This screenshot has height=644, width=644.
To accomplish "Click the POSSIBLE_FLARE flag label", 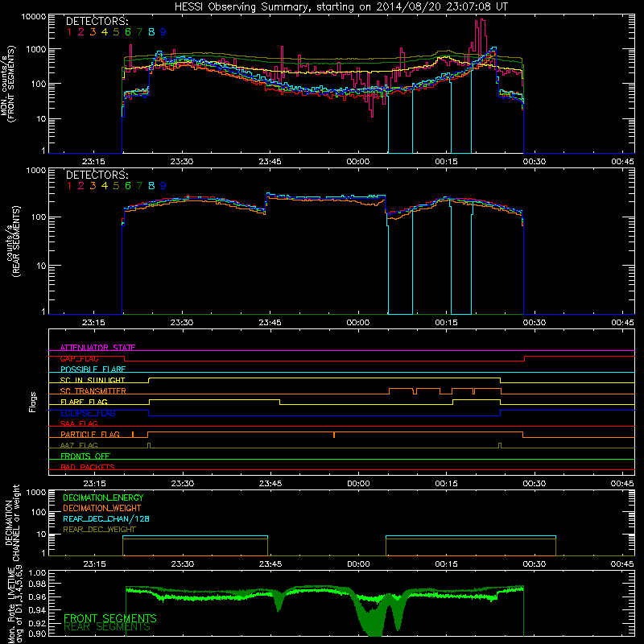I will [93, 369].
